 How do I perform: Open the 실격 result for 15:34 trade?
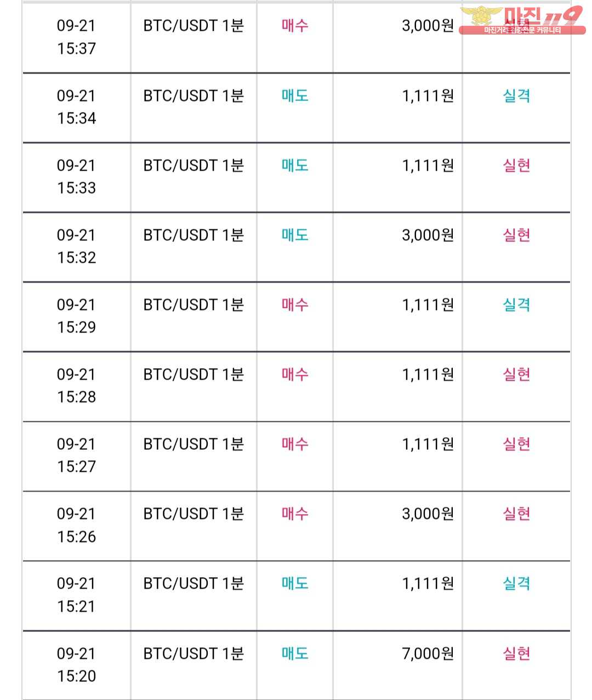[516, 95]
